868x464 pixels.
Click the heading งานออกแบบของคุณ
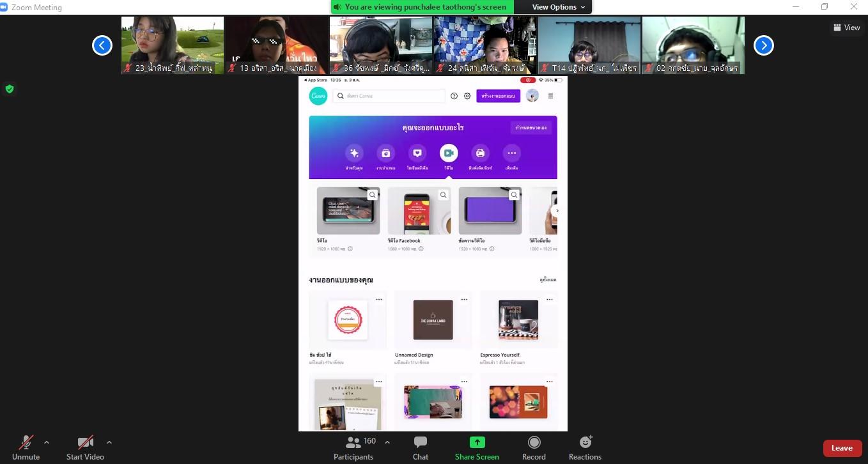pyautogui.click(x=341, y=280)
